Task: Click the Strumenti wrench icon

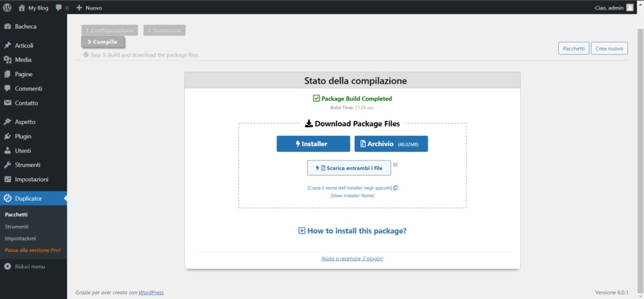Action: 8,166
